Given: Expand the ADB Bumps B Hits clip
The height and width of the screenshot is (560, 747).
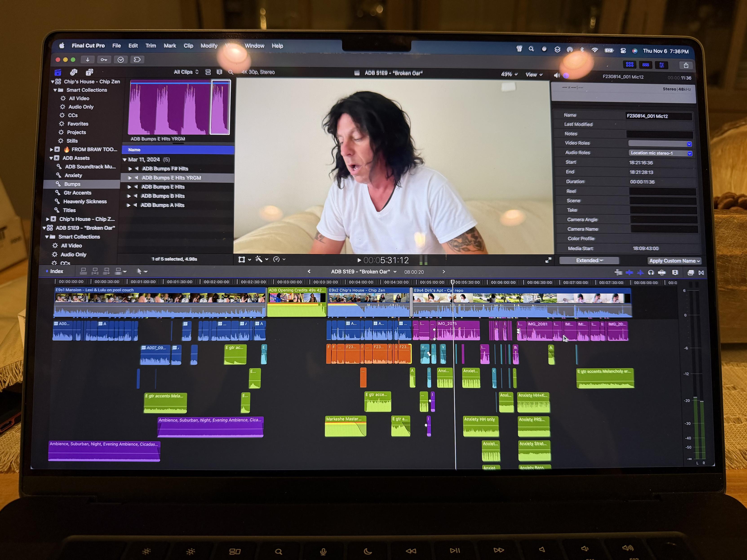Looking at the screenshot, I should (x=129, y=196).
